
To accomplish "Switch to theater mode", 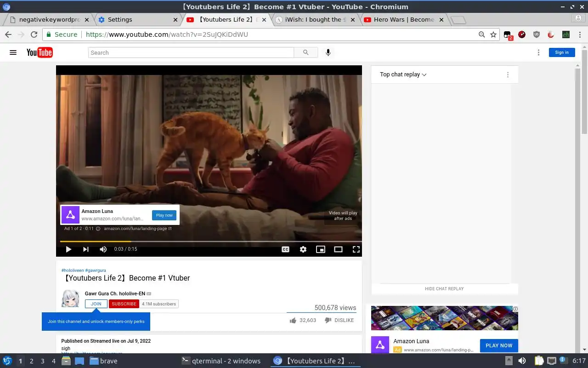I will 338,249.
